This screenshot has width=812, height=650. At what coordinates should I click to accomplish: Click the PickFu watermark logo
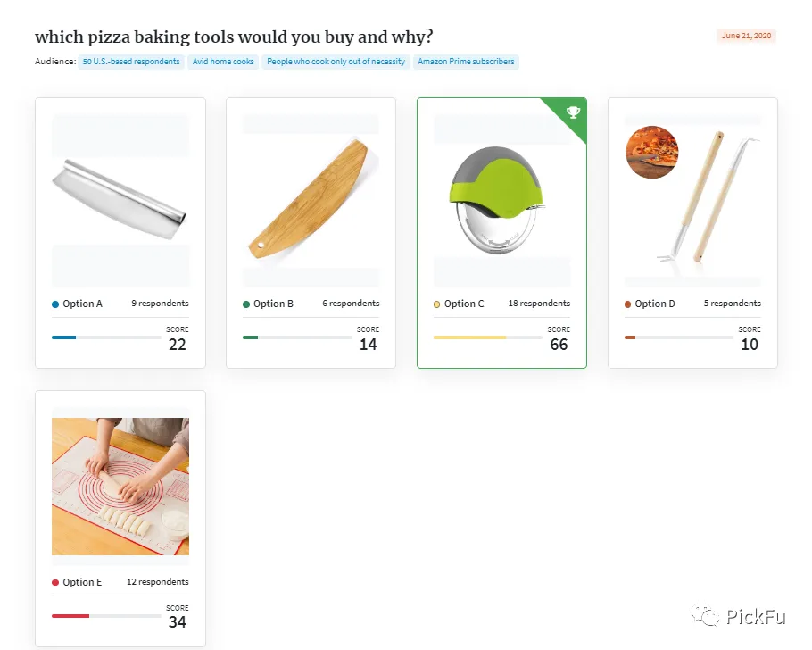click(739, 616)
